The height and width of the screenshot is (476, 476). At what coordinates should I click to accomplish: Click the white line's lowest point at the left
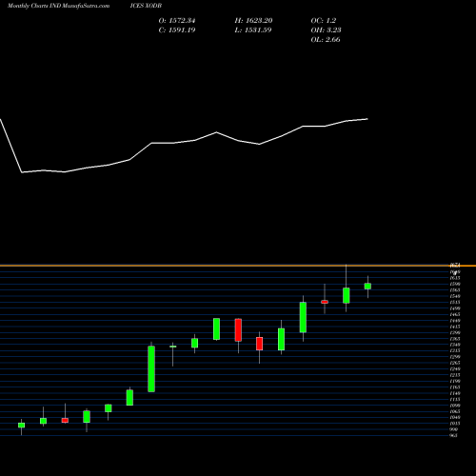[x=22, y=172]
